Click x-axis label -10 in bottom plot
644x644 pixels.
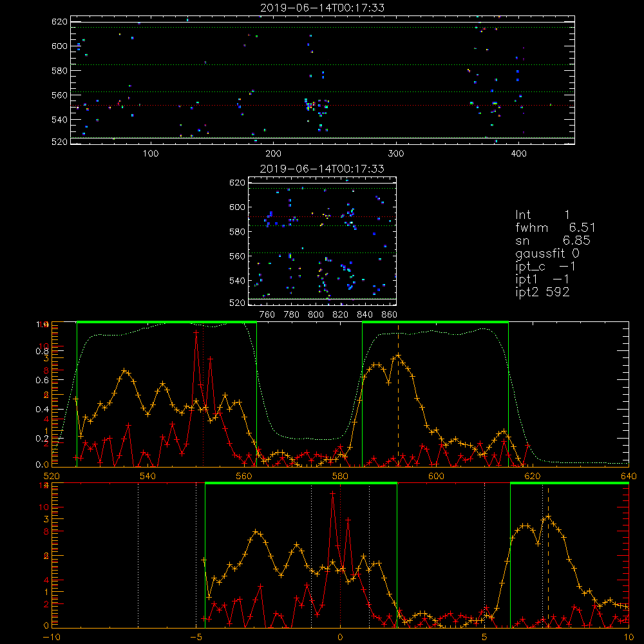[x=52, y=637]
